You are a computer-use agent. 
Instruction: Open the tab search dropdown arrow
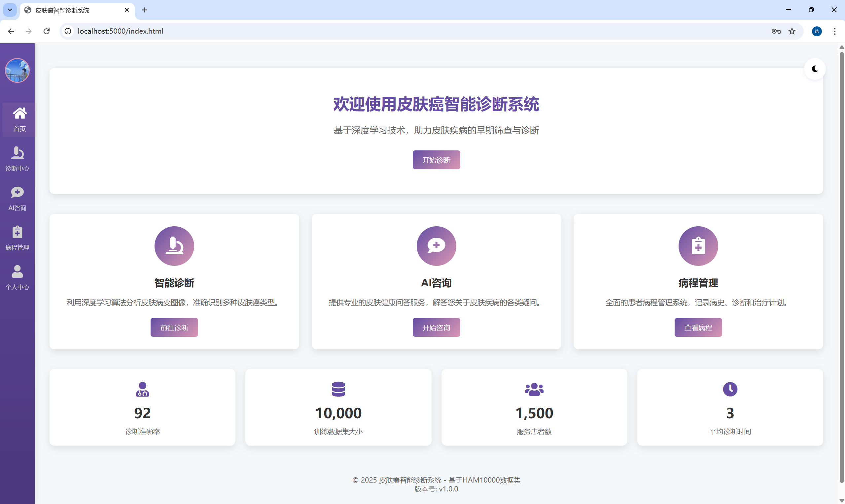10,10
